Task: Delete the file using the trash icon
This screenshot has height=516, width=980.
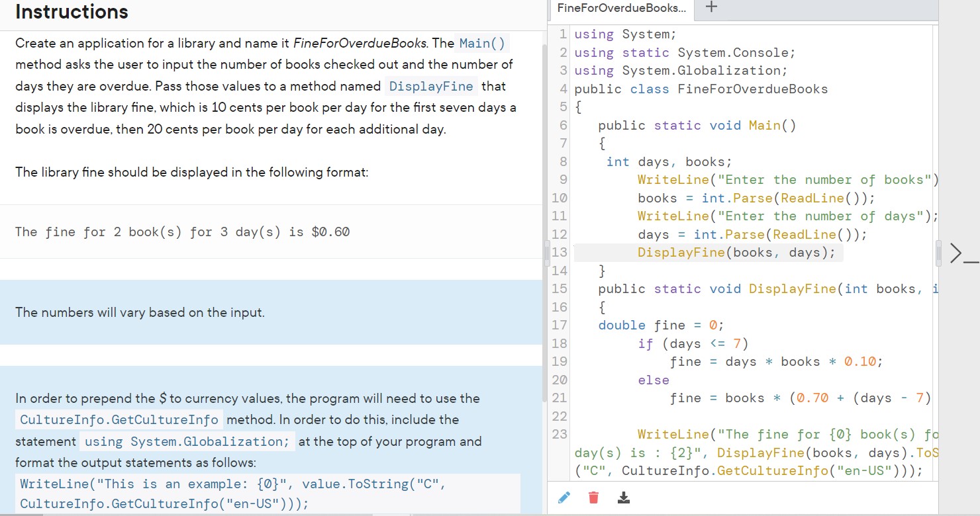Action: [x=593, y=497]
